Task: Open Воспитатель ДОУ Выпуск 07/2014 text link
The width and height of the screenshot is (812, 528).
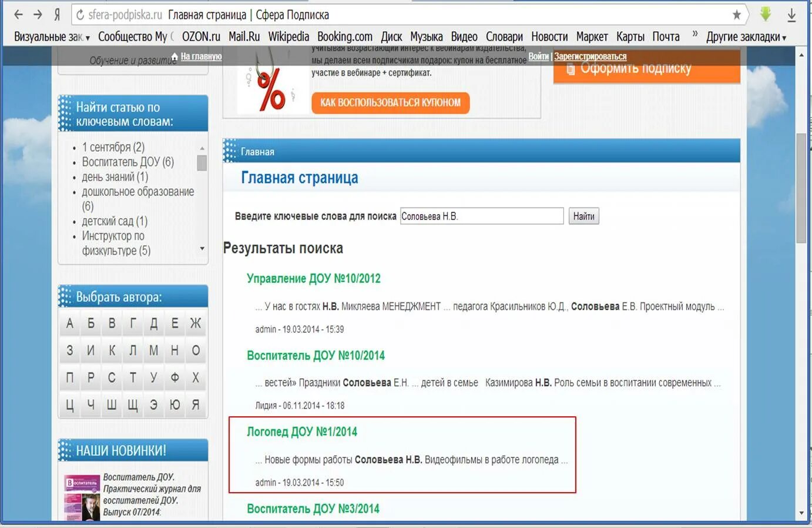Action: pos(152,494)
